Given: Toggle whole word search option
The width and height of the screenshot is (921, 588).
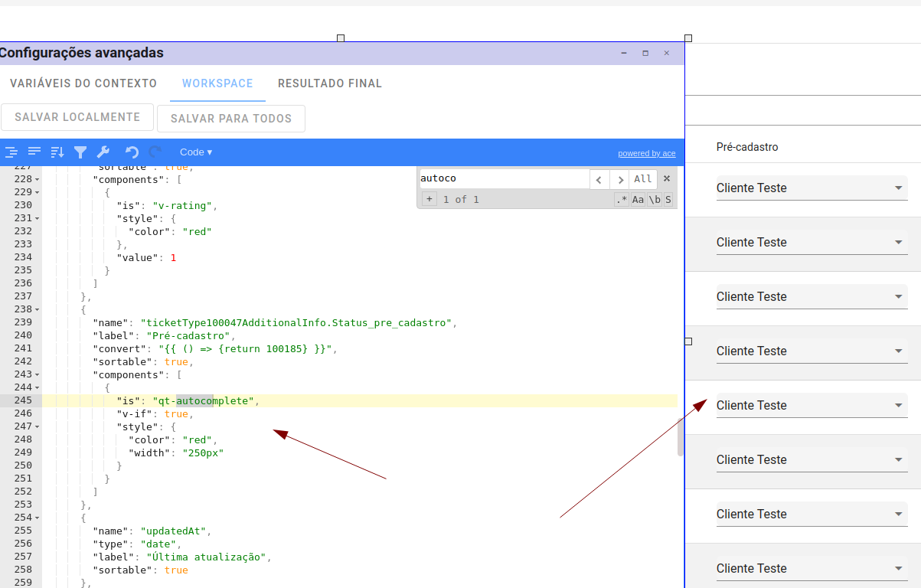Looking at the screenshot, I should point(655,200).
